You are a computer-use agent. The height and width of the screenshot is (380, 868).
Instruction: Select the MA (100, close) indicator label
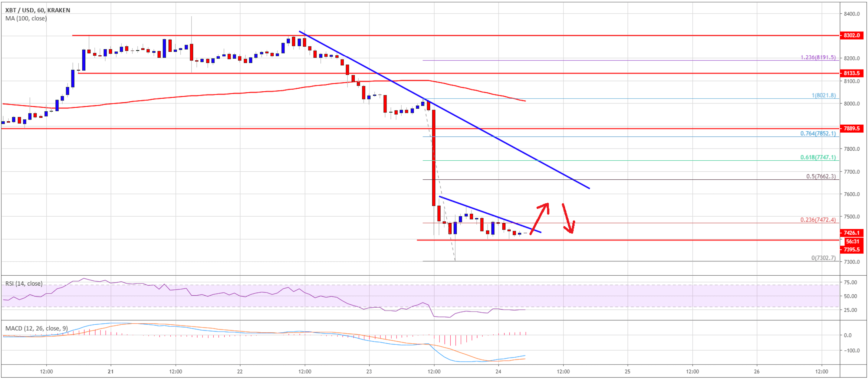click(x=26, y=18)
